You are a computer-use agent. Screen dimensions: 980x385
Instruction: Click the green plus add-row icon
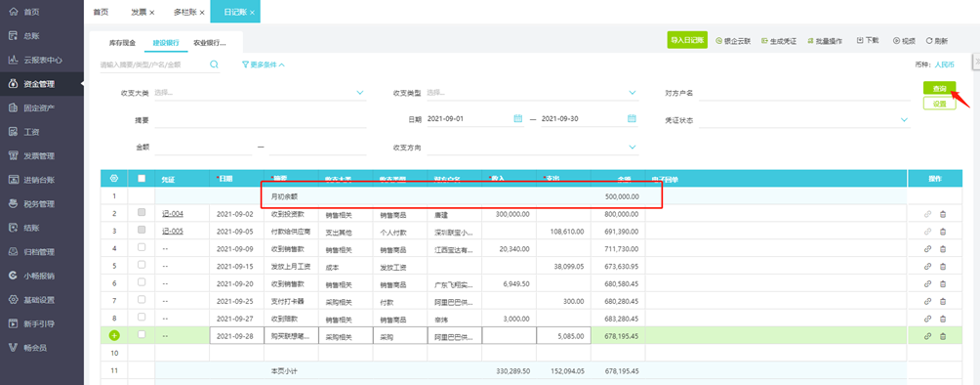(114, 335)
